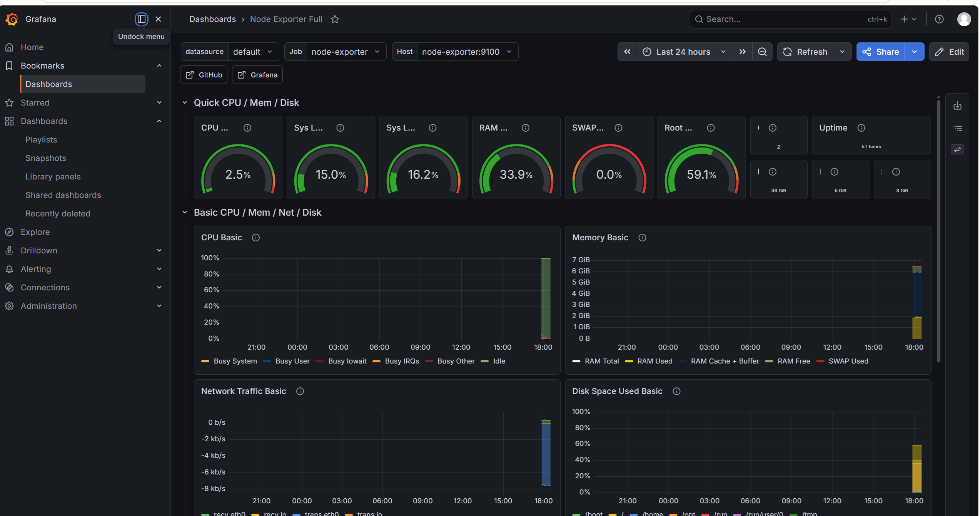Click the Alerting bell icon
The height and width of the screenshot is (516, 980).
(x=9, y=269)
